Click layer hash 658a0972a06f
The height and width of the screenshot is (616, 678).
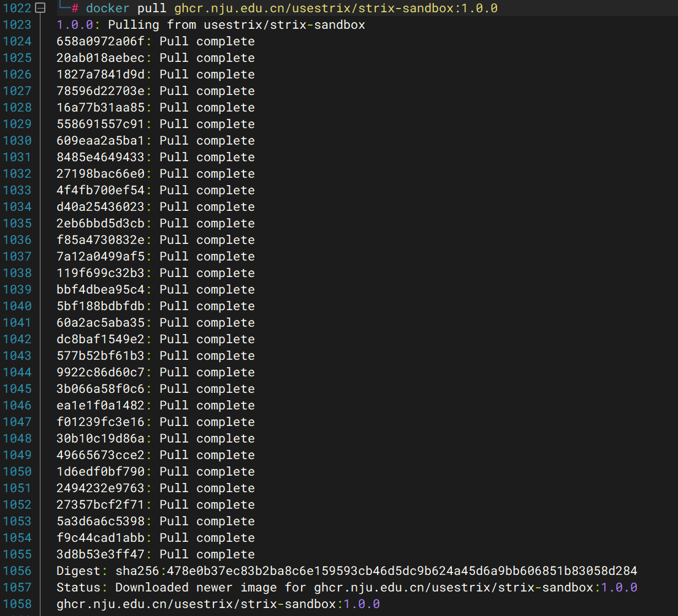[x=101, y=42]
